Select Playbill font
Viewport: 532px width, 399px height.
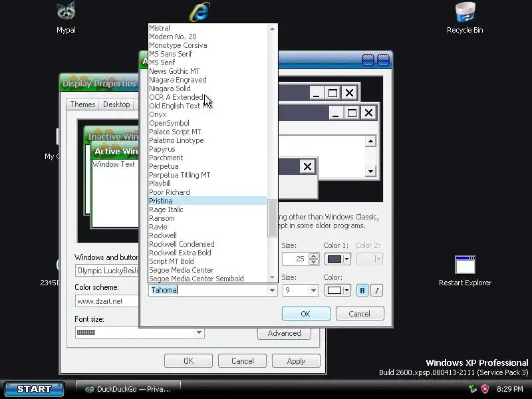coord(207,184)
